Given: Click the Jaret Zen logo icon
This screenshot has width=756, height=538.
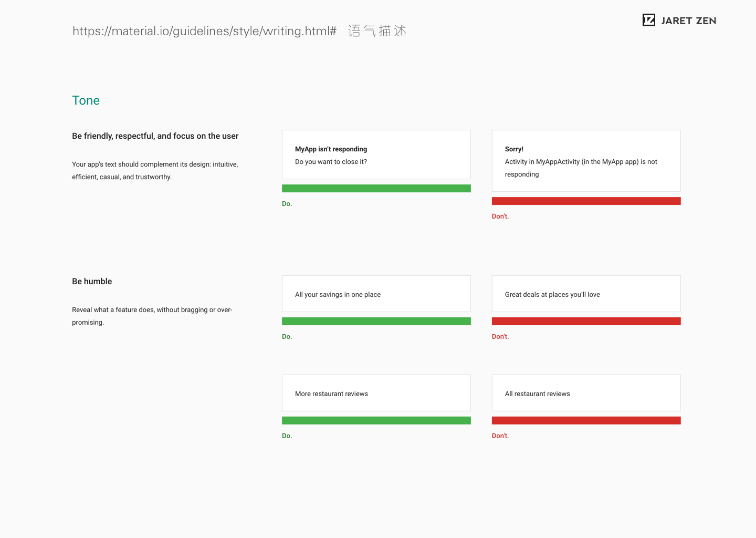Looking at the screenshot, I should coord(649,20).
